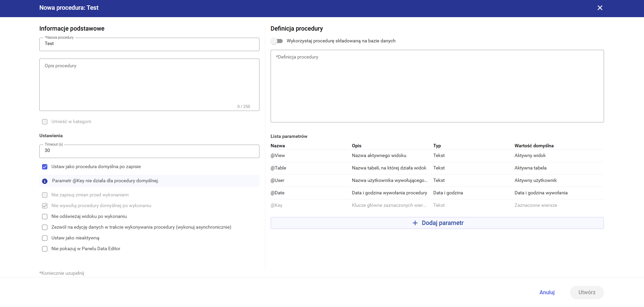Click the Timeout (s) input field

(149, 151)
